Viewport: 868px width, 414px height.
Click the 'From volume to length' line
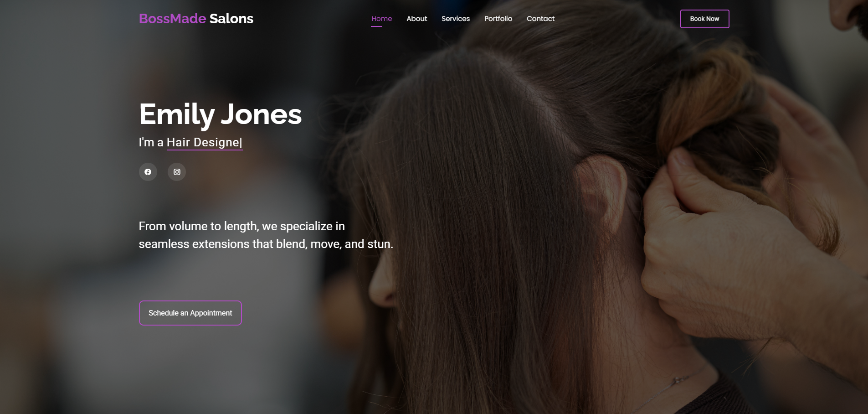[x=242, y=226]
